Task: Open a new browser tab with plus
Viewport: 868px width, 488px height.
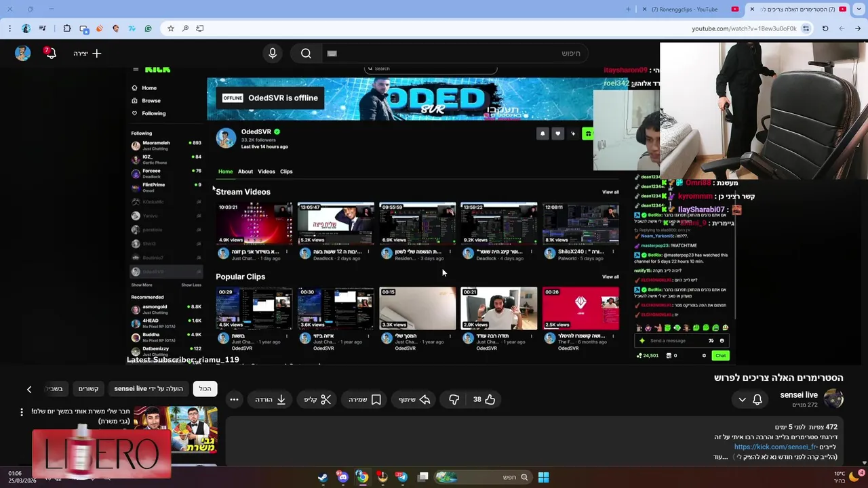Action: tap(629, 9)
